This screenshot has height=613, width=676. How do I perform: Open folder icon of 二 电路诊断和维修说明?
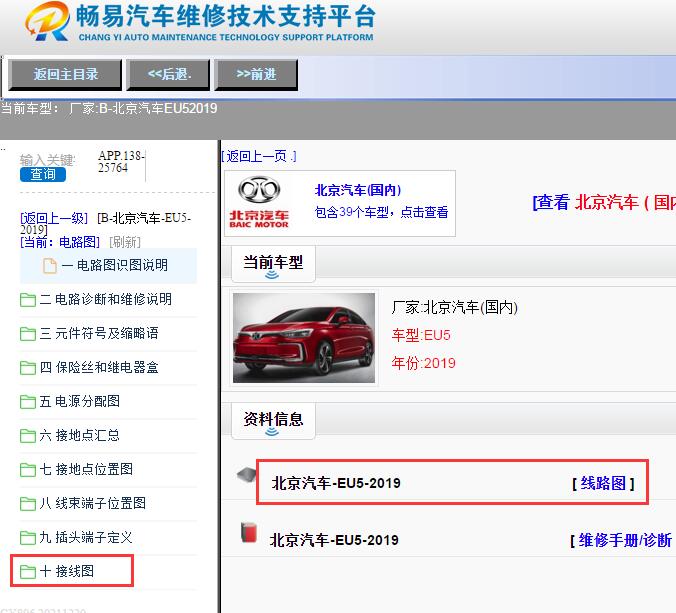[x=28, y=300]
